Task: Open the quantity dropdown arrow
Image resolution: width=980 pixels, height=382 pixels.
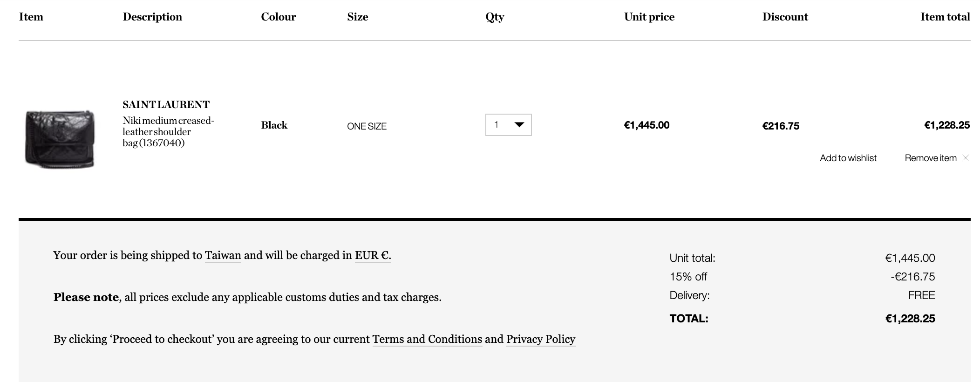Action: [x=519, y=125]
